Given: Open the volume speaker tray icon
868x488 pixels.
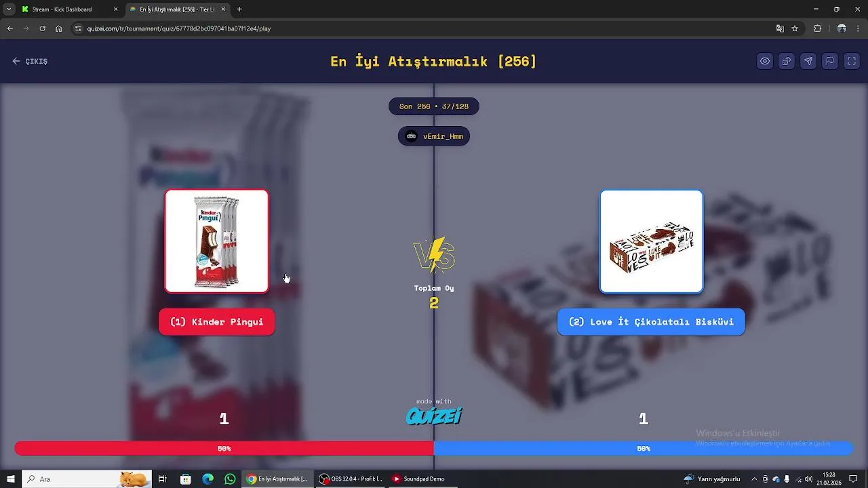Looking at the screenshot, I should coord(809,479).
